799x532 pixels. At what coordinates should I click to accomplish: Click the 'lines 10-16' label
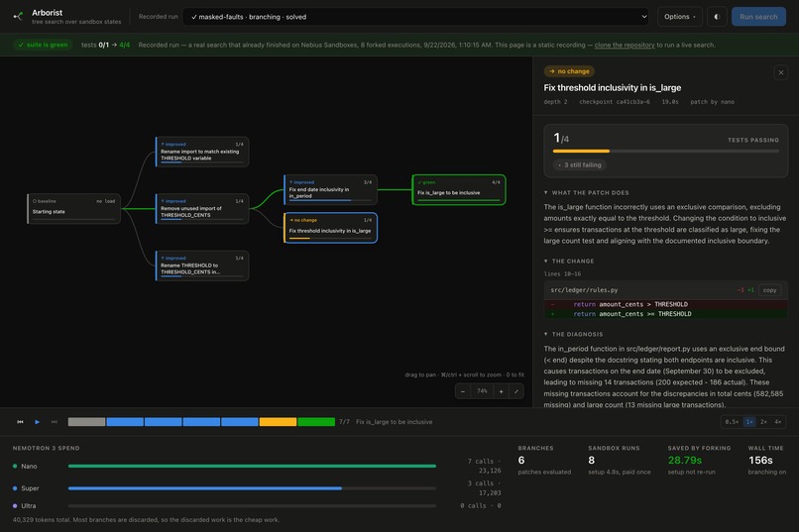(x=562, y=273)
